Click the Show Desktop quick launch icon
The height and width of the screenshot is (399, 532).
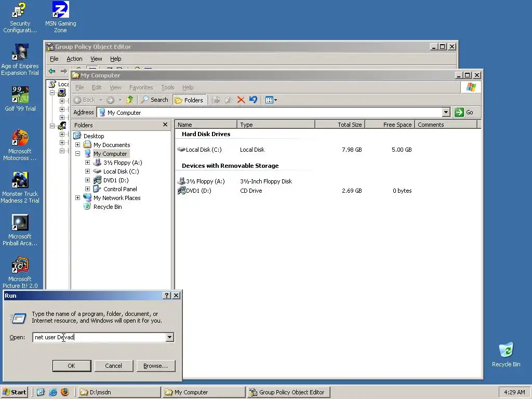click(x=41, y=392)
